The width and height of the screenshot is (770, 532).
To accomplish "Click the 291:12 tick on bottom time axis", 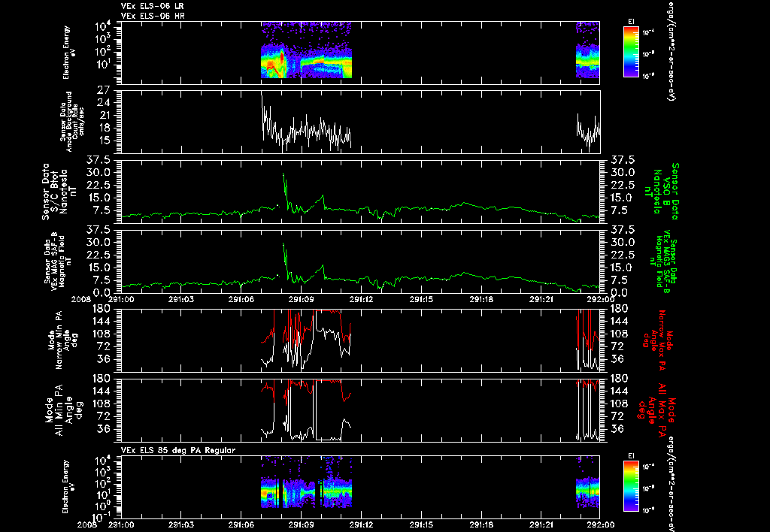I will 362,514.
